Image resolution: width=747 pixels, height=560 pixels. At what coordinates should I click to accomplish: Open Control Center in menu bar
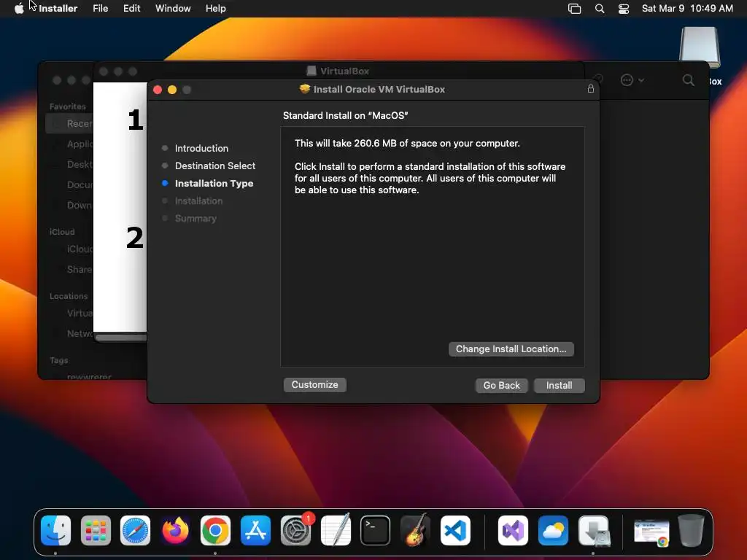tap(624, 9)
